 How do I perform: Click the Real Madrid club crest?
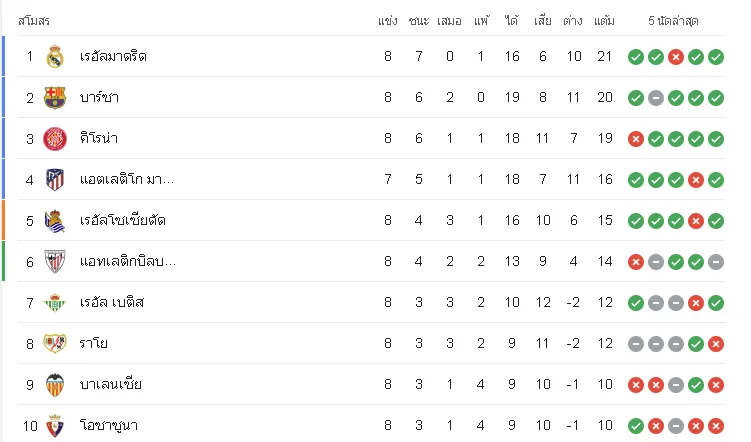(x=55, y=57)
